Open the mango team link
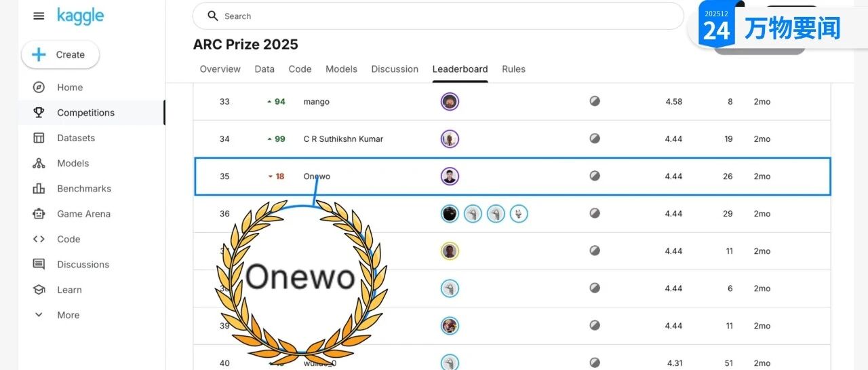868x370 pixels. tap(316, 102)
